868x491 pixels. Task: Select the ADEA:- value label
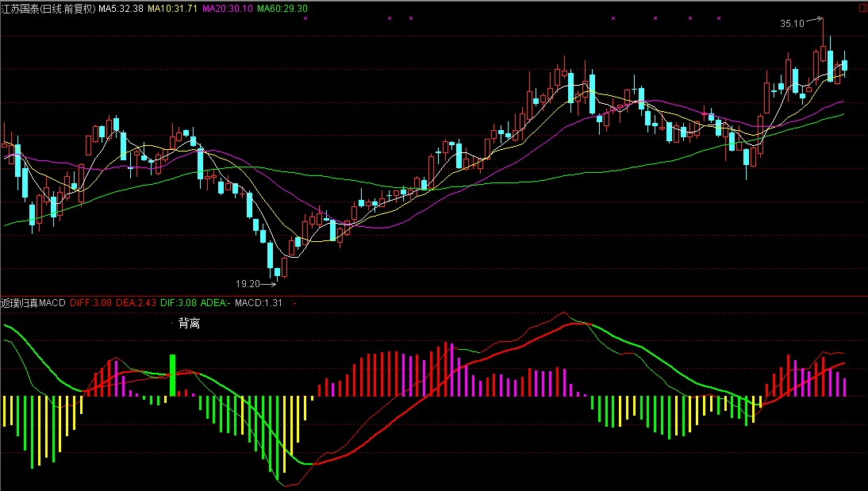coord(215,303)
